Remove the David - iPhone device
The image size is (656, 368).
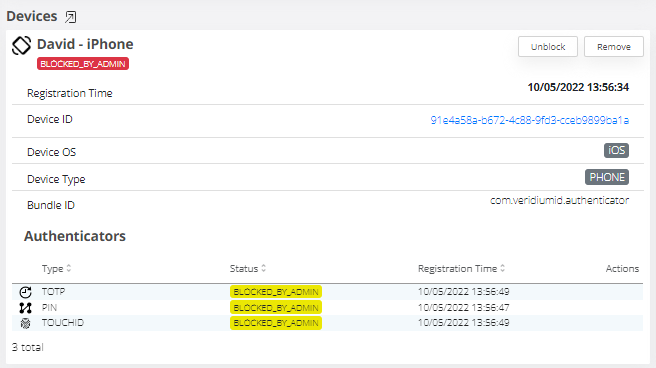(614, 46)
